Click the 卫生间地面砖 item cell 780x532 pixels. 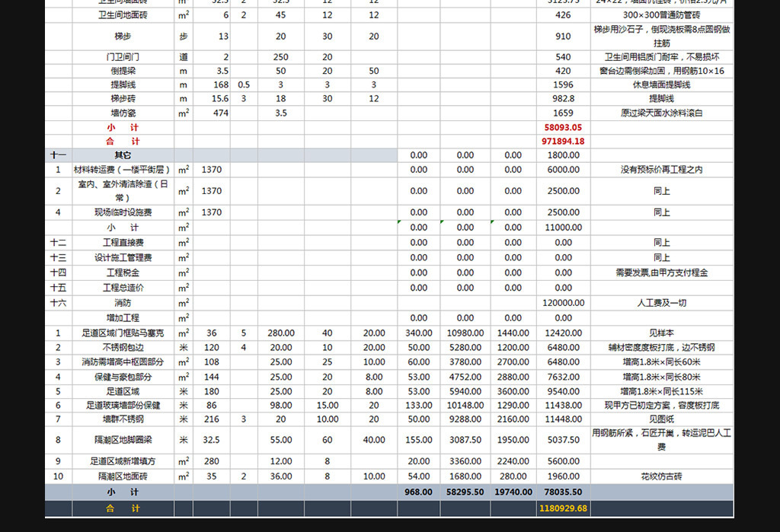(123, 15)
